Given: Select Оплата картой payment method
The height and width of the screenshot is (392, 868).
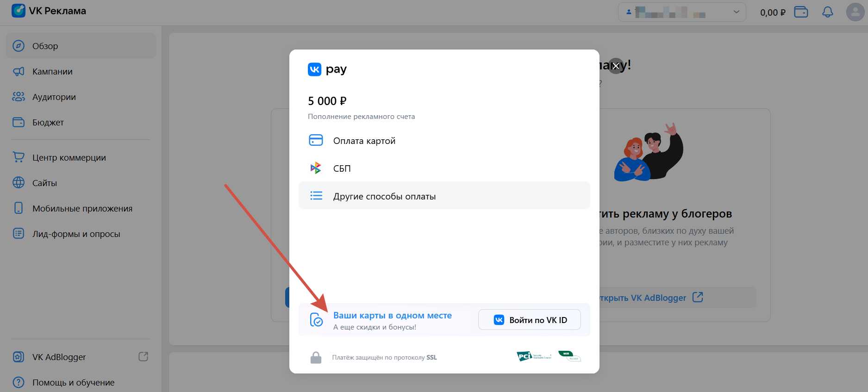Looking at the screenshot, I should (x=444, y=141).
